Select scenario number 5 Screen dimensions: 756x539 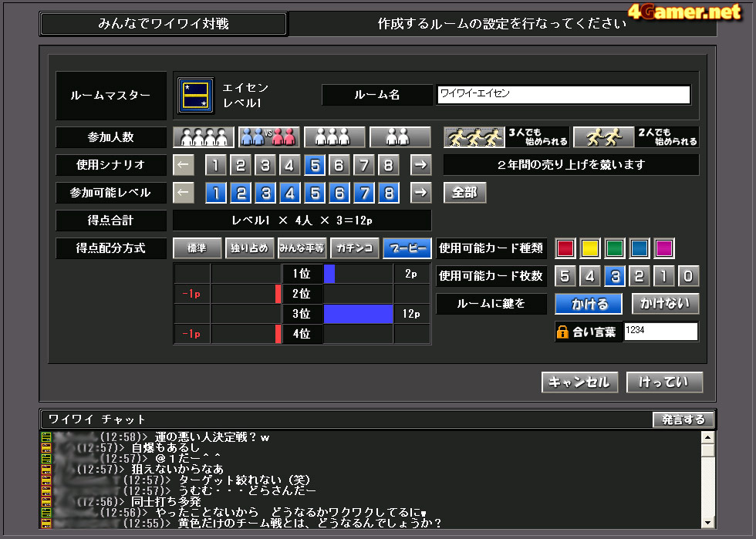coord(315,165)
